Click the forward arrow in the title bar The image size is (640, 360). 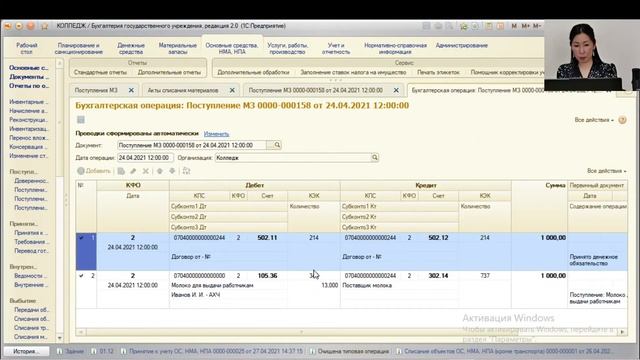pyautogui.click(x=19, y=26)
